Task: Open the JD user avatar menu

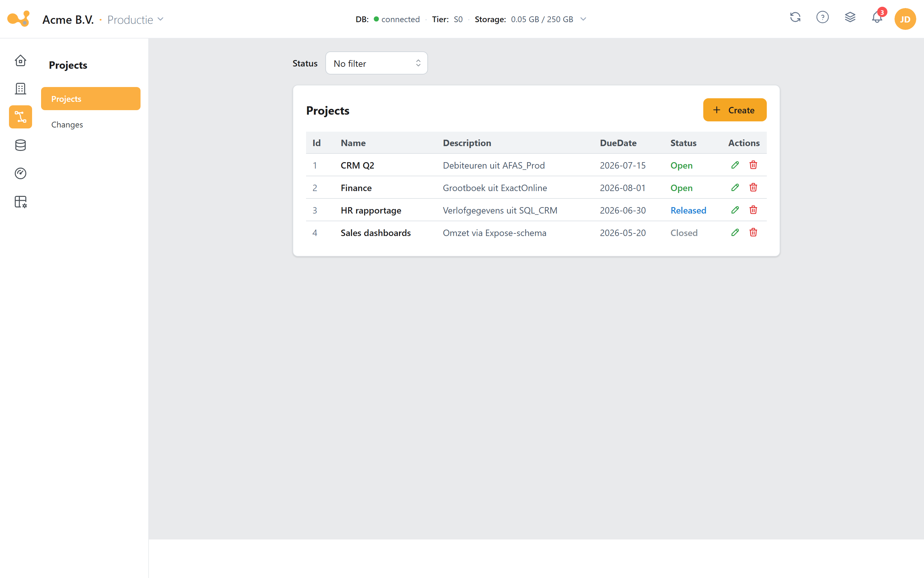Action: 905,19
